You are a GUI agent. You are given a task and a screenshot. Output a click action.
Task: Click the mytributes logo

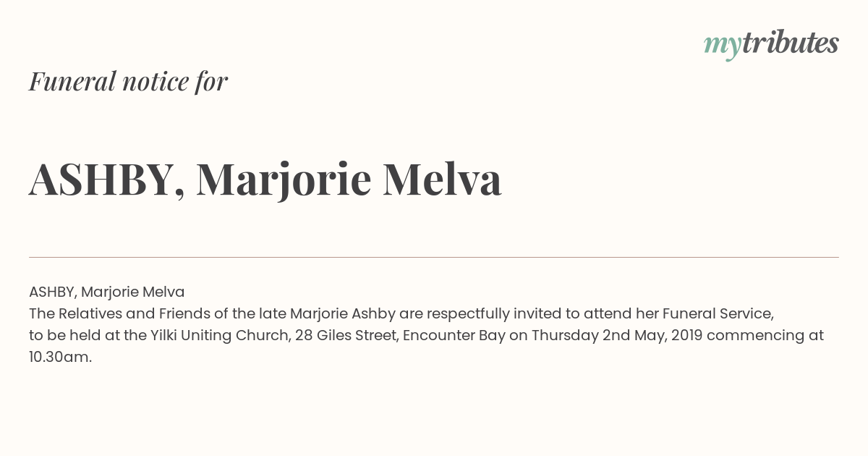771,44
